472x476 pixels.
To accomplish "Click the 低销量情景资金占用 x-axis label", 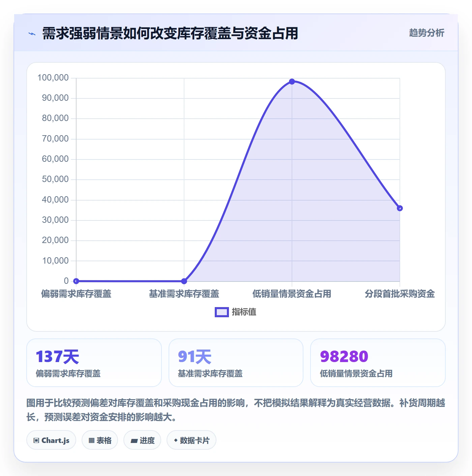I will pyautogui.click(x=292, y=294).
